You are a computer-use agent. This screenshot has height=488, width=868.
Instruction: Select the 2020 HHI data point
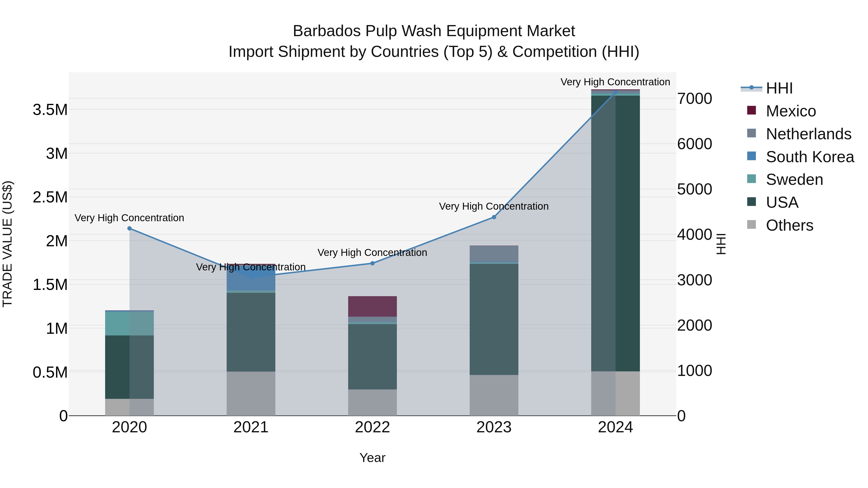tap(129, 228)
